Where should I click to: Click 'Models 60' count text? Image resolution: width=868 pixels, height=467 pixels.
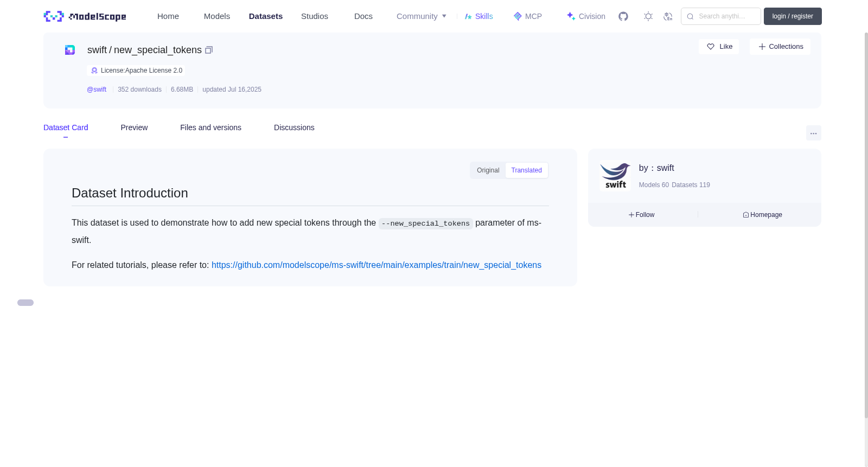click(x=654, y=185)
